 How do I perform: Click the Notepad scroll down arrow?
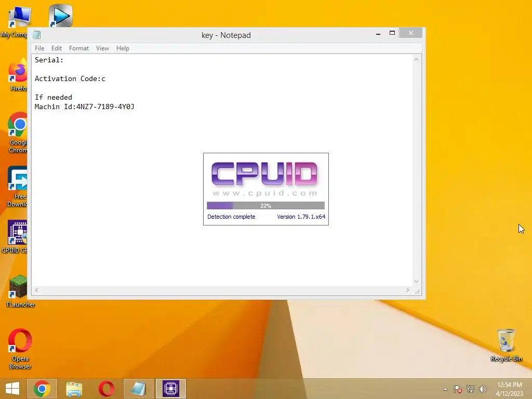[x=416, y=282]
